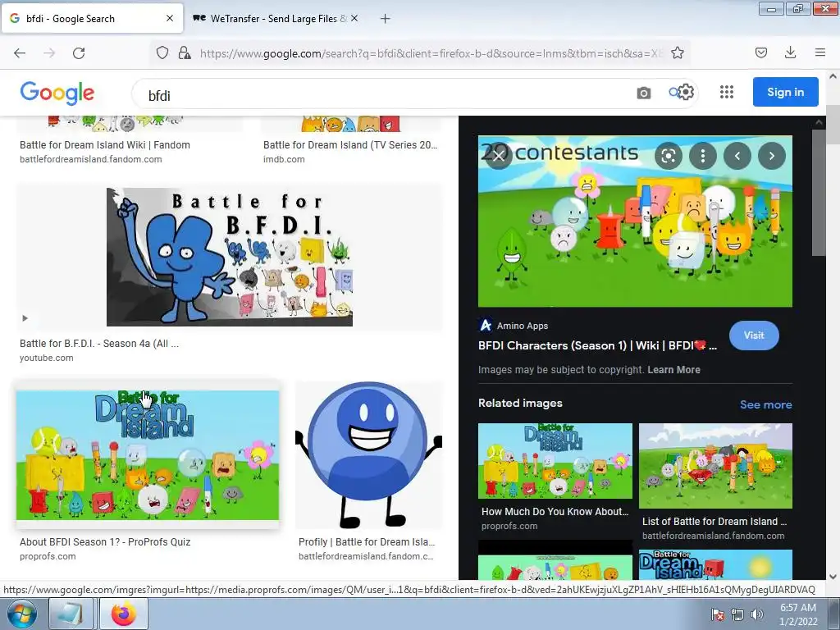This screenshot has width=840, height=630.
Task: Open the notepad taskbar icon
Action: point(71,614)
